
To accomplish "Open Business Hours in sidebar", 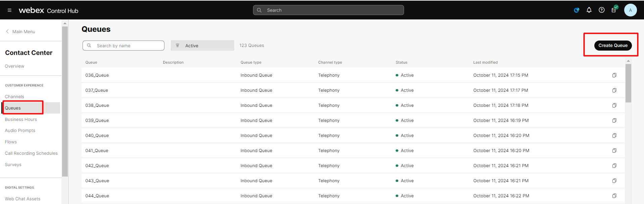I will point(21,119).
